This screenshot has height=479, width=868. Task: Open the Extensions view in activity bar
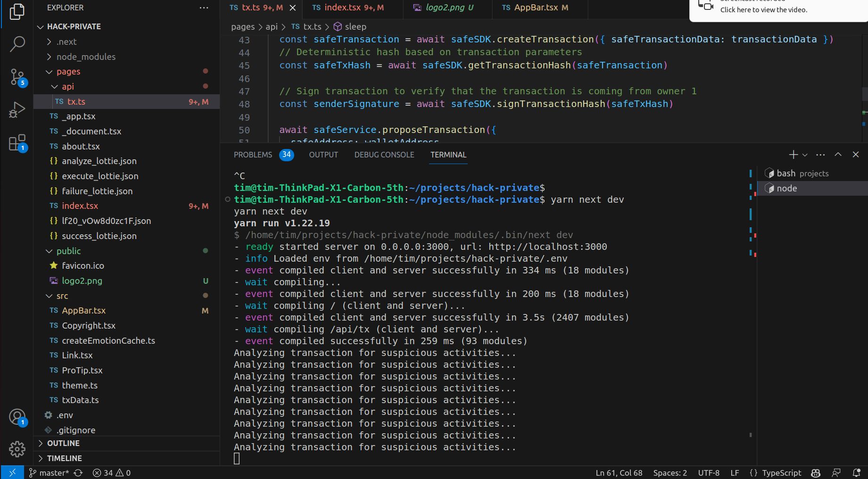17,143
